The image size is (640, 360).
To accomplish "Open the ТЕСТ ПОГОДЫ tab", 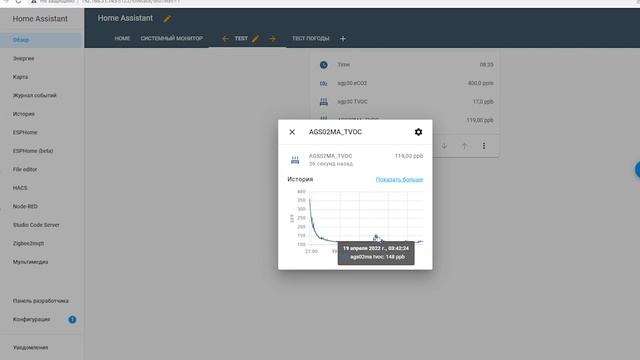I will click(311, 38).
